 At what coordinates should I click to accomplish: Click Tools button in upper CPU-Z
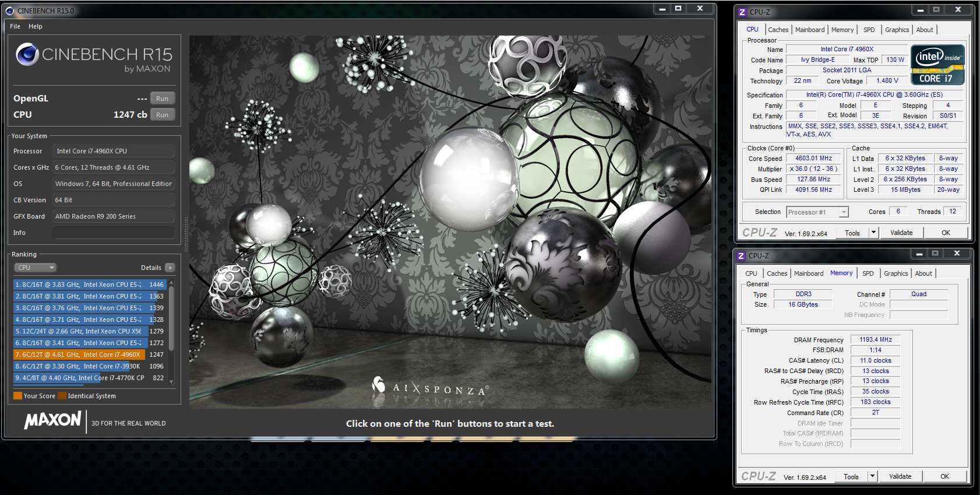pos(852,233)
